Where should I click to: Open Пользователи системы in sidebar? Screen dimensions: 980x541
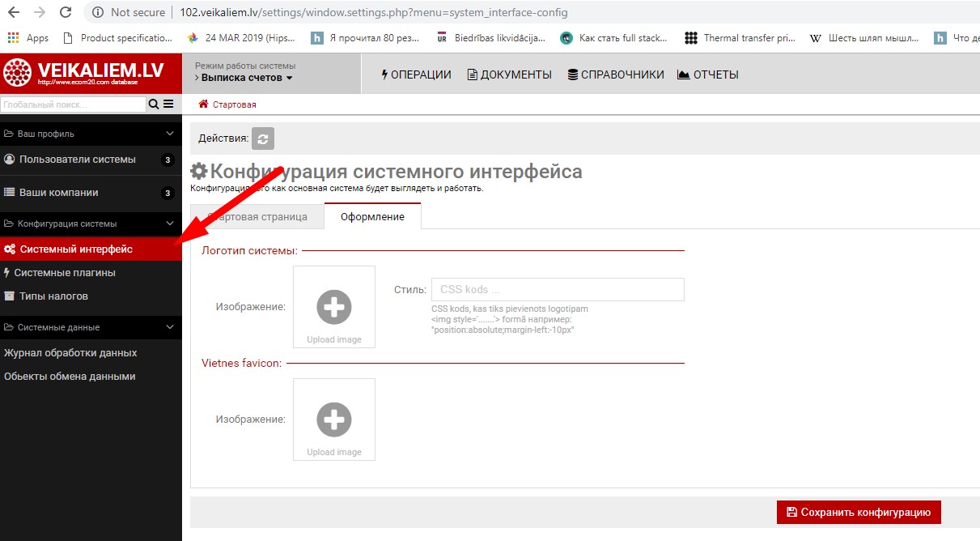pos(78,160)
